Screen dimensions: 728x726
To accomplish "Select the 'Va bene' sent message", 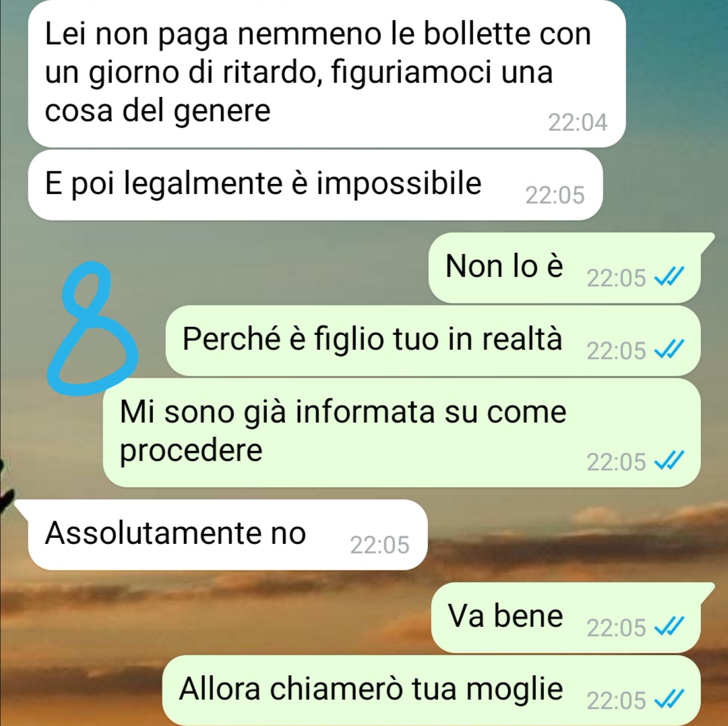I will coord(572,617).
